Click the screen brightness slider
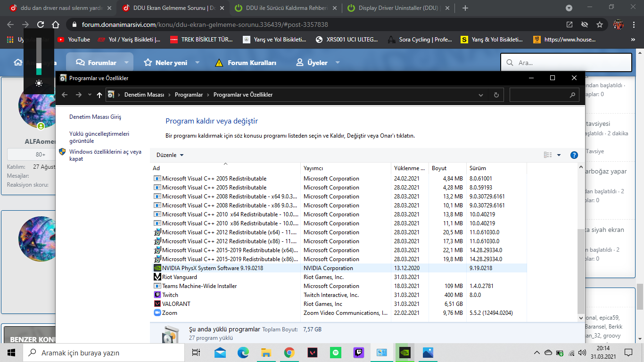Image resolution: width=644 pixels, height=362 pixels. (39, 57)
